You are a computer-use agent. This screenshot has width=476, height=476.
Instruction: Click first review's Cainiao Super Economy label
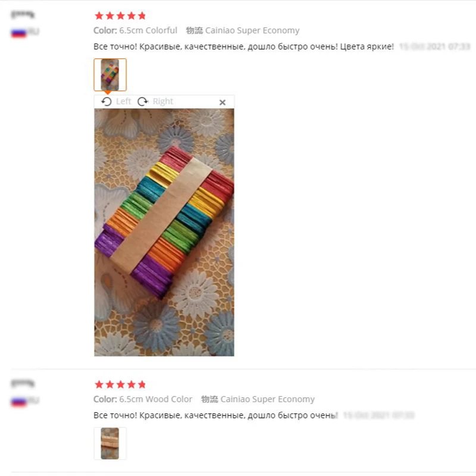(x=252, y=30)
